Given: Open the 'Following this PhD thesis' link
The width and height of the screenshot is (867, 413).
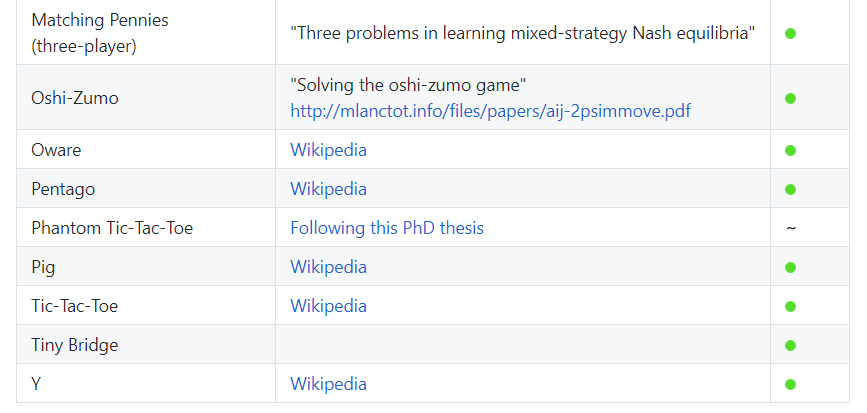Looking at the screenshot, I should tap(387, 228).
